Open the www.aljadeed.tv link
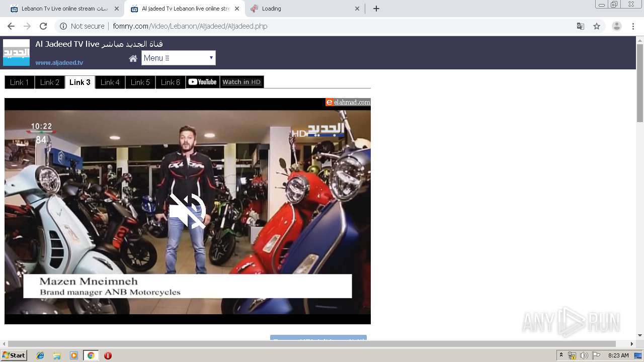644x362 pixels. click(x=59, y=63)
